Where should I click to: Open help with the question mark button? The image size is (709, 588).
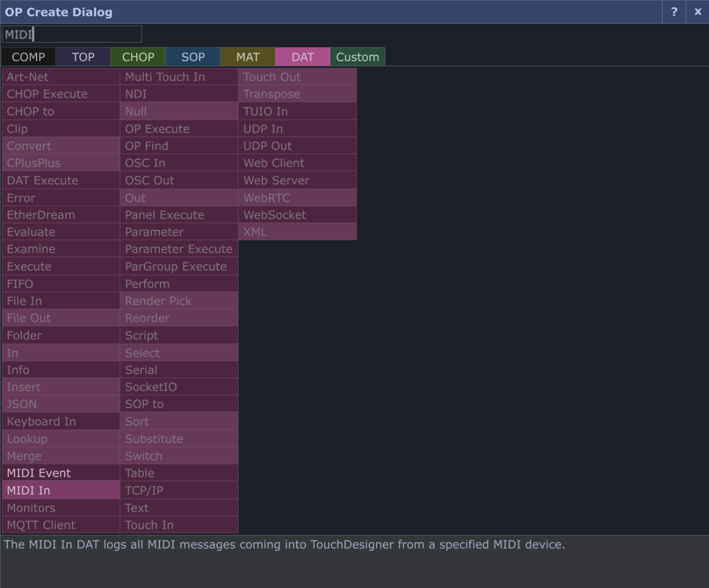(x=674, y=12)
